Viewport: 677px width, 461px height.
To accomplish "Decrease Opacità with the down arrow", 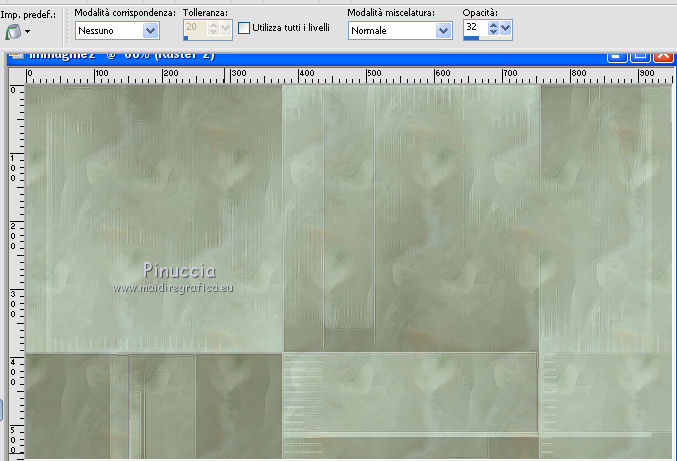I will pos(493,32).
